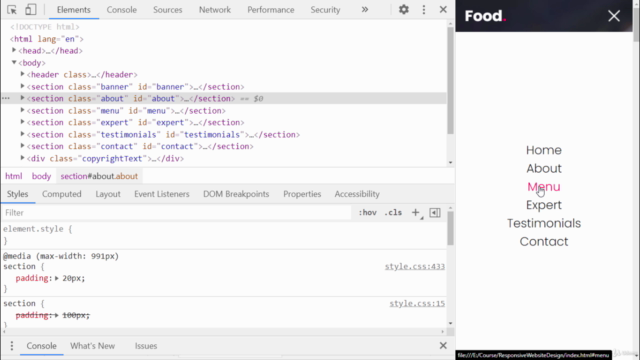Open the Performance tab
This screenshot has width=640, height=360.
[x=271, y=10]
